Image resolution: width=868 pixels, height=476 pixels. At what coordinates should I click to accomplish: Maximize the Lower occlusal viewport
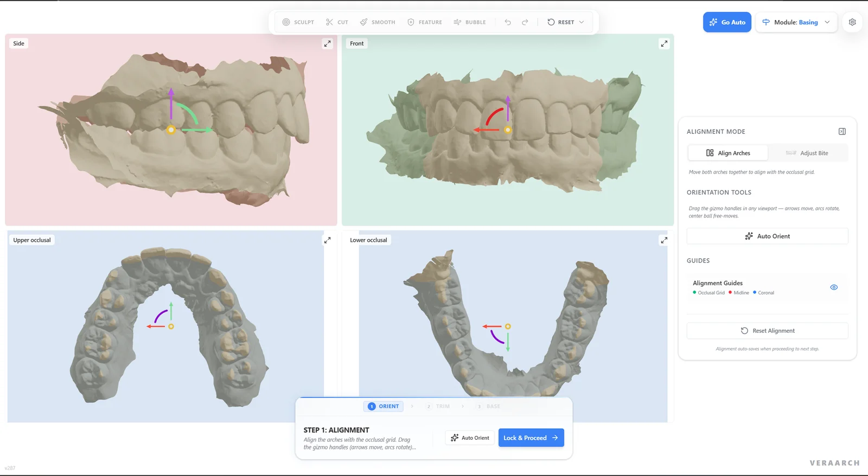point(664,240)
